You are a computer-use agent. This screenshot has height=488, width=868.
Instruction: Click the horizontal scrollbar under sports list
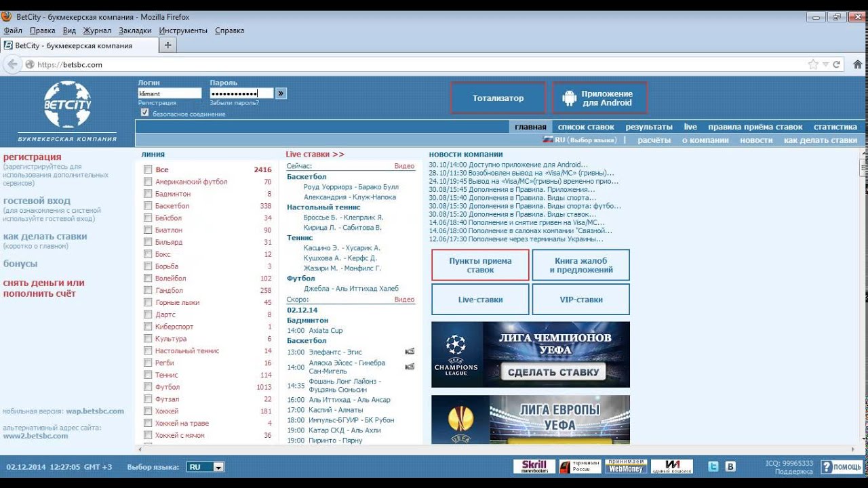pos(497,449)
